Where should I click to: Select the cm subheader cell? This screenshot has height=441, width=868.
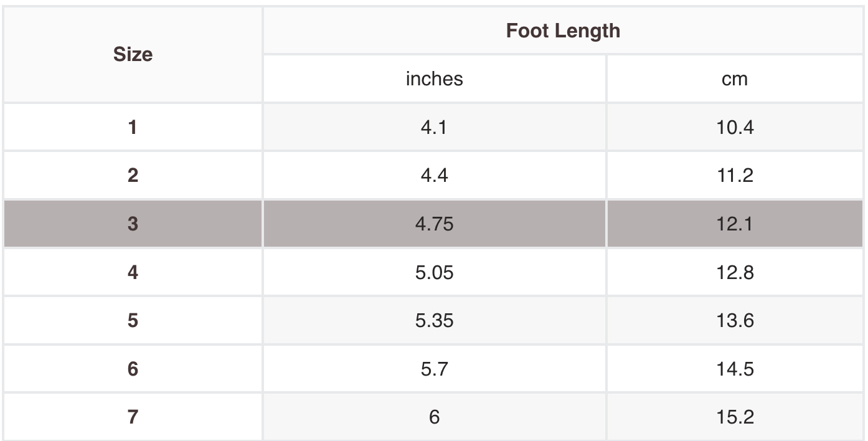click(x=735, y=78)
